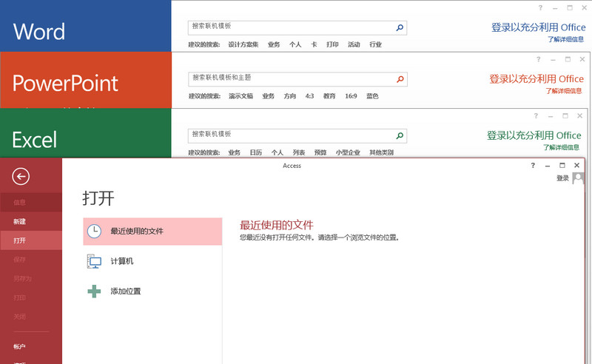Click 设计方案集 suggested search in Word

click(x=243, y=44)
